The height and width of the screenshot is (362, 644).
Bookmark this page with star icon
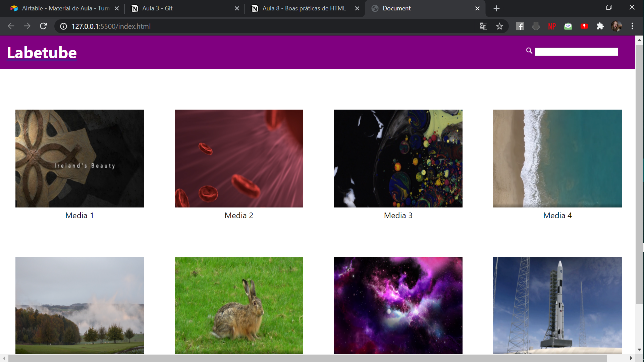click(499, 26)
